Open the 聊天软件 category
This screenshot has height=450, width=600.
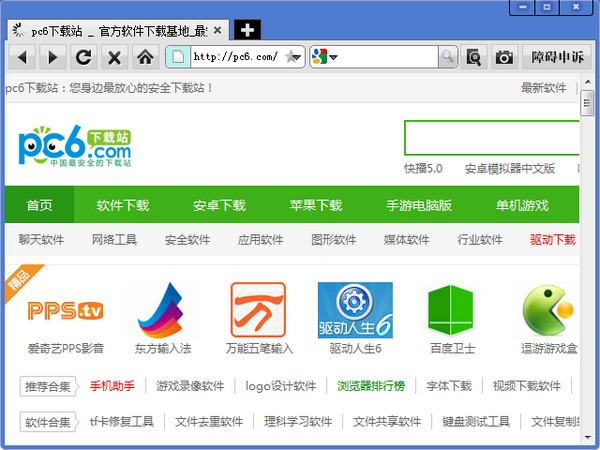(x=41, y=240)
